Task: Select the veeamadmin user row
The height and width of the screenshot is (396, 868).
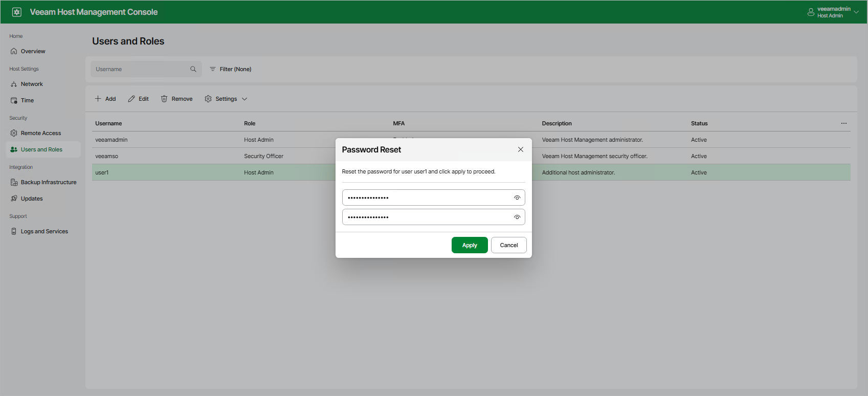Action: (471, 140)
